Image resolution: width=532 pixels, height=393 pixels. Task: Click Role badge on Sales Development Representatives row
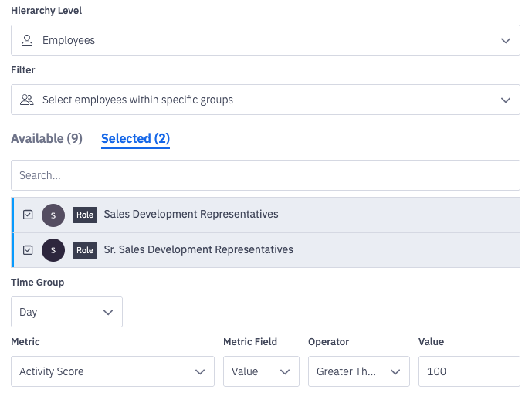[x=85, y=215]
